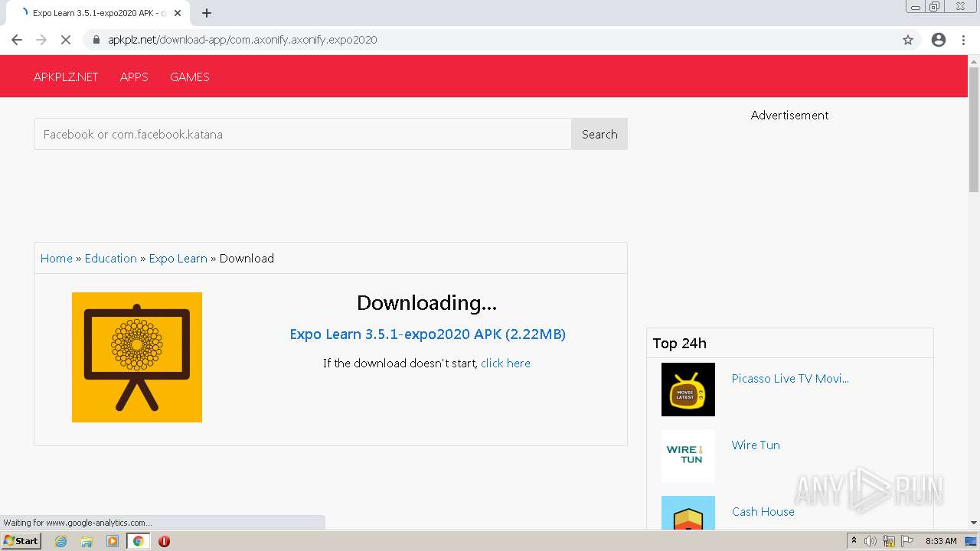The width and height of the screenshot is (980, 551).
Task: Open the Wire Tun link
Action: (756, 445)
